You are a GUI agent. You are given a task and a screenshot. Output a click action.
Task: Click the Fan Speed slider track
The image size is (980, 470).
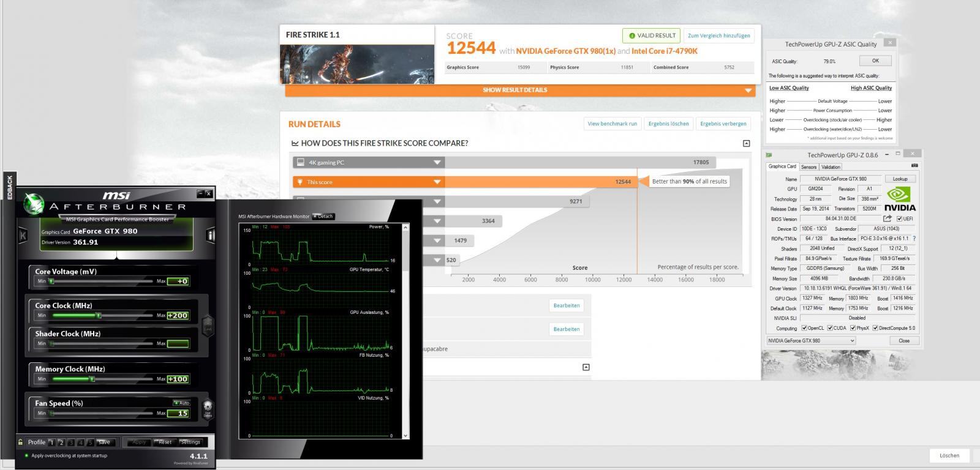(x=102, y=413)
